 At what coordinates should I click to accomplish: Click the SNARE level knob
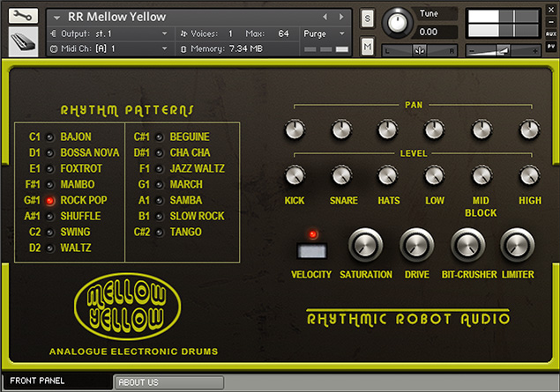click(x=341, y=175)
